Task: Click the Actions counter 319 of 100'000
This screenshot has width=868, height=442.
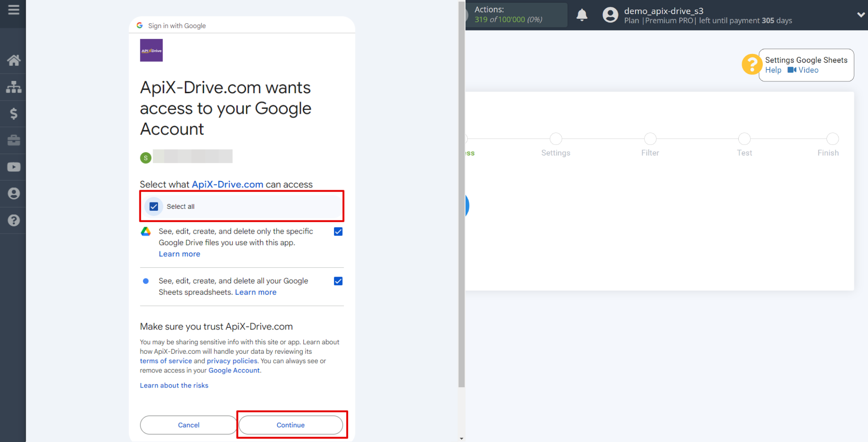Action: [508, 20]
